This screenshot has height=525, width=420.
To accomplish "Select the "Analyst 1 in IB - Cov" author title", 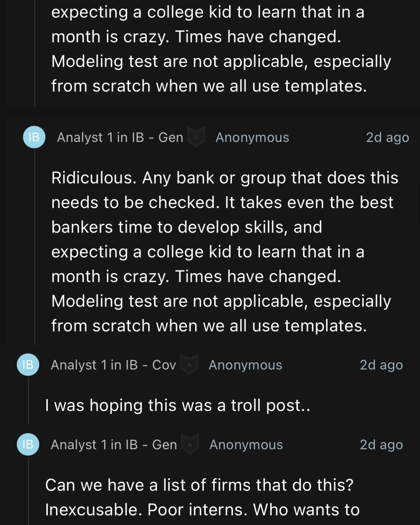I will pos(114,365).
